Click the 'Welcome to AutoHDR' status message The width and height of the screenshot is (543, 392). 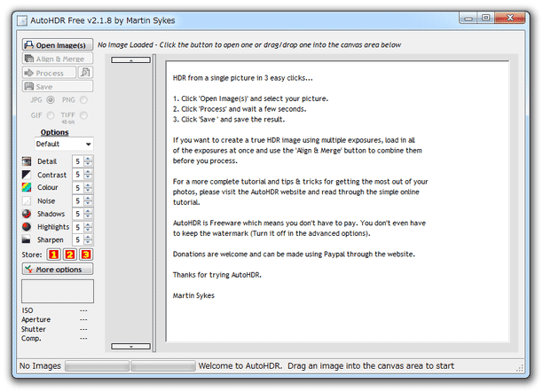[x=326, y=365]
